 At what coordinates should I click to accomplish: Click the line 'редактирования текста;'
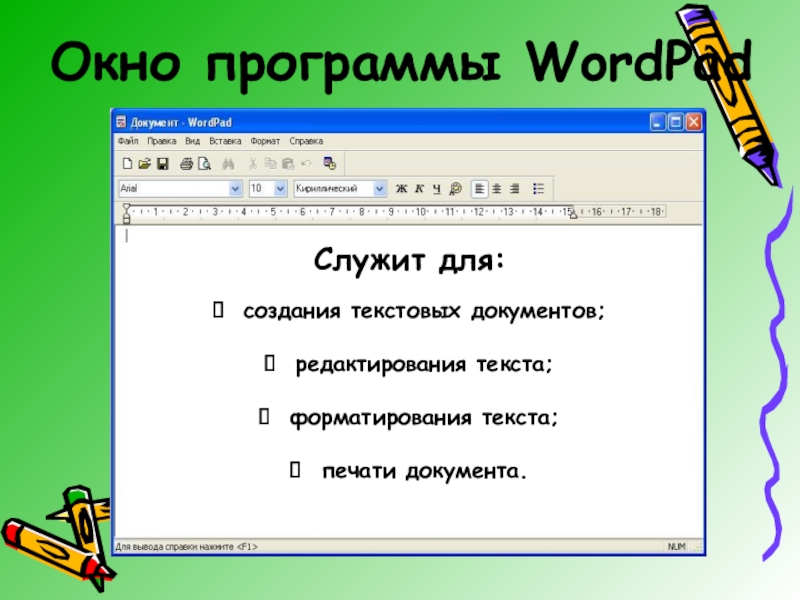(x=424, y=364)
